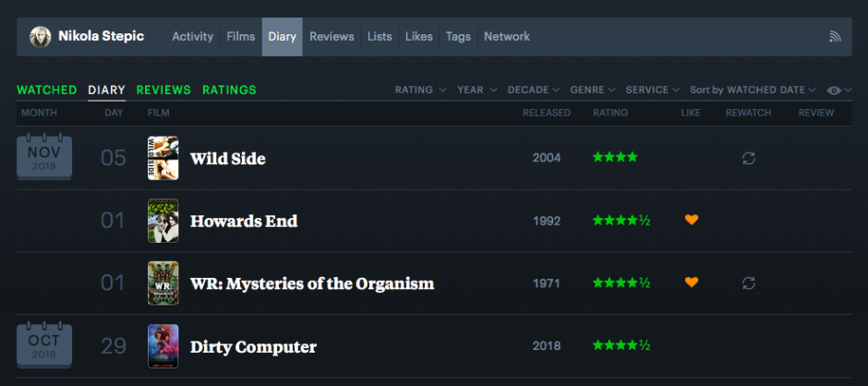Open the DECADE filter dropdown
Viewport: 868px width, 386px height.
pyautogui.click(x=534, y=90)
